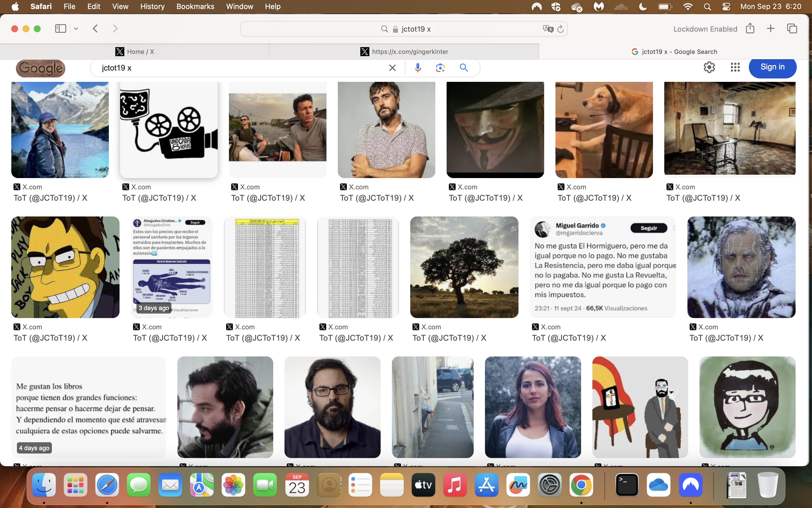This screenshot has height=508, width=812.
Task: Click the translate page icon in address bar
Action: tap(548, 29)
